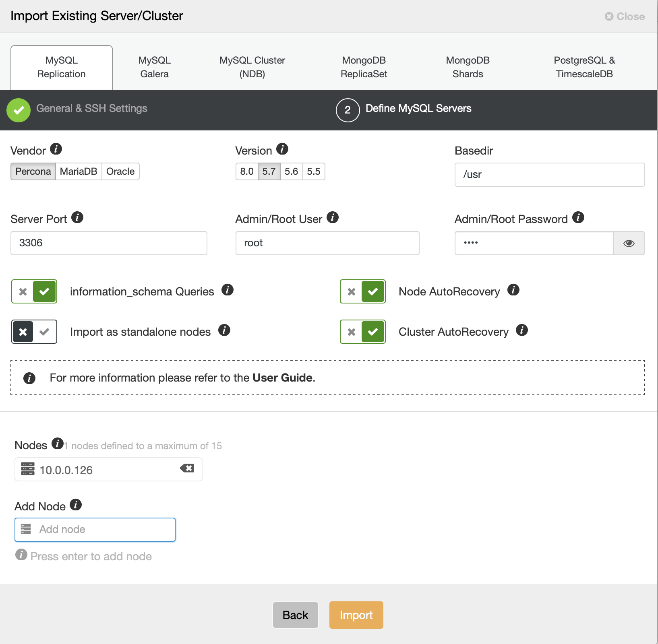Screen dimensions: 658x644
Task: Select Define MySQL Servers step
Action: pyautogui.click(x=418, y=108)
